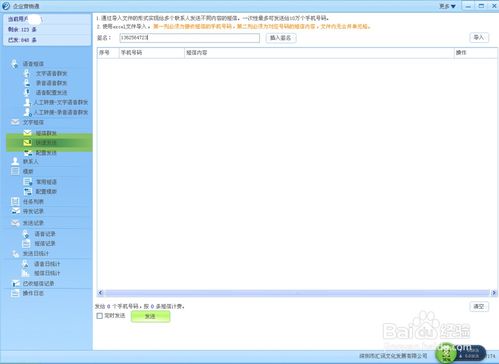This screenshot has width=499, height=364.
Task: Click the 导入 import button
Action: tap(479, 37)
